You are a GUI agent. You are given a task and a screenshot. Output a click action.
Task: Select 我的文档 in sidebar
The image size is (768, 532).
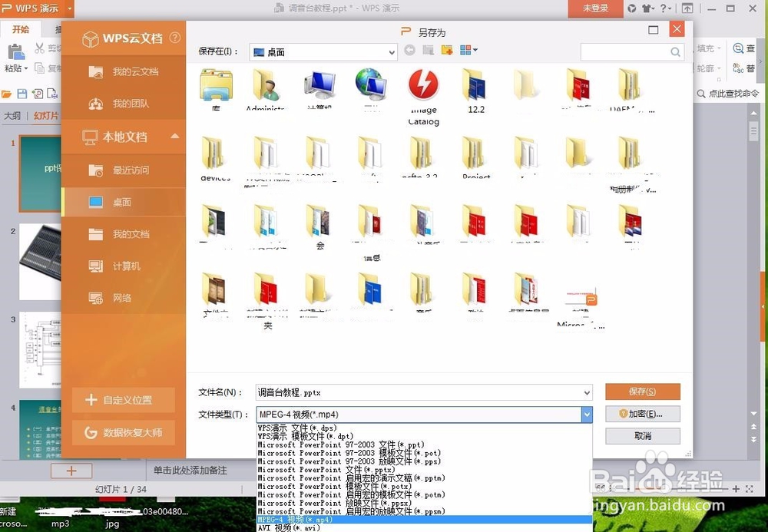124,234
